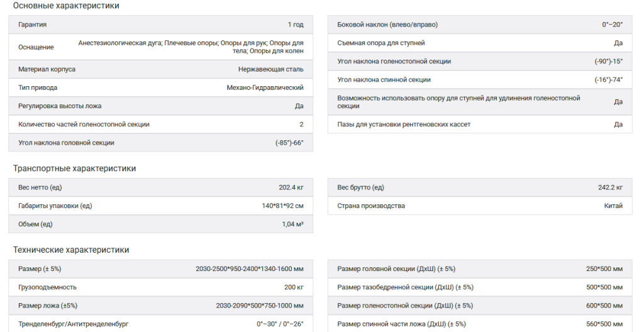Select the Регулировка высоты ложа row
This screenshot has height=332, width=644.
click(160, 106)
